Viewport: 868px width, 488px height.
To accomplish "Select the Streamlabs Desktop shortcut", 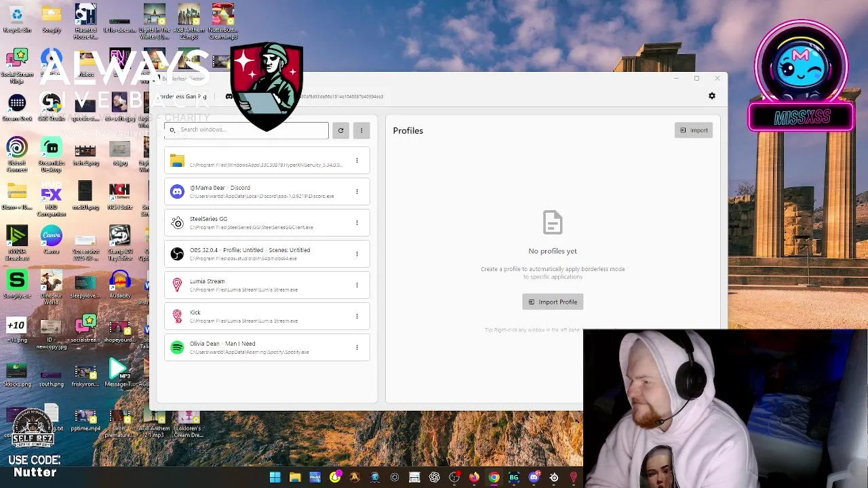I will [x=52, y=155].
